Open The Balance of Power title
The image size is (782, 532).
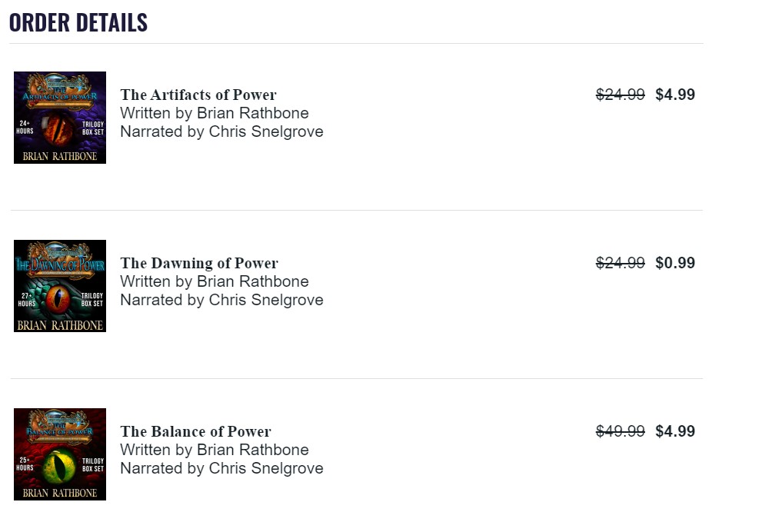pyautogui.click(x=196, y=432)
